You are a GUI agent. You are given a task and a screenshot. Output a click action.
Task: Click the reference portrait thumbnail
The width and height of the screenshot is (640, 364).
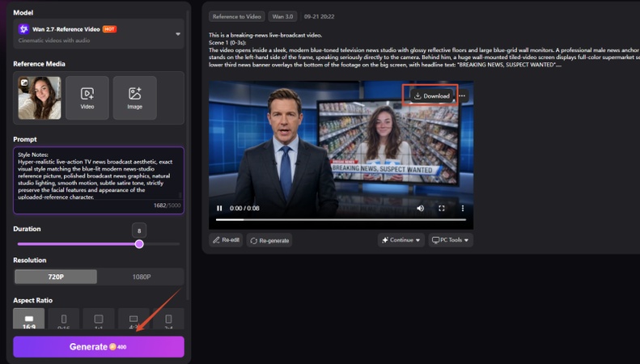click(x=39, y=98)
